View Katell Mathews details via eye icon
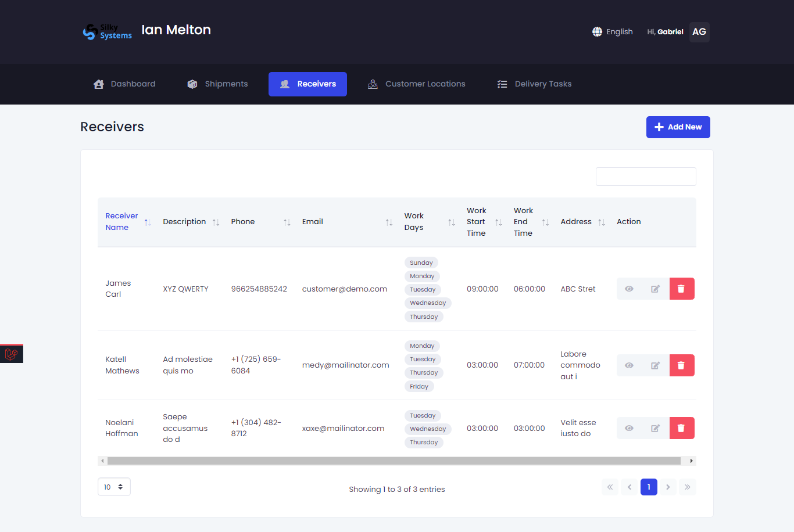 point(629,365)
